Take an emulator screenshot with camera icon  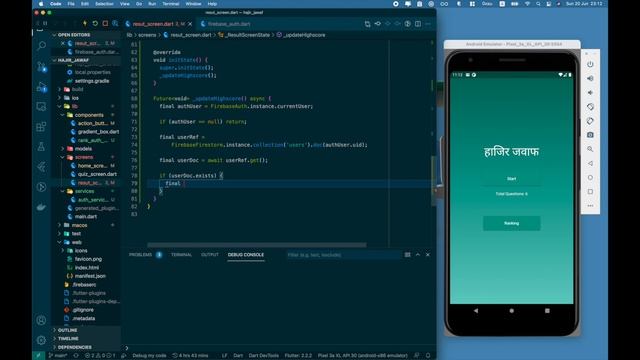(x=590, y=135)
